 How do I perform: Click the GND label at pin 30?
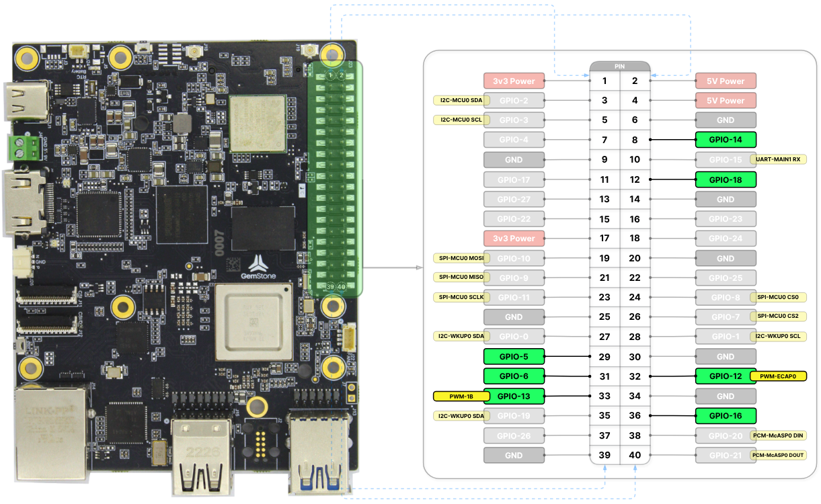click(726, 356)
